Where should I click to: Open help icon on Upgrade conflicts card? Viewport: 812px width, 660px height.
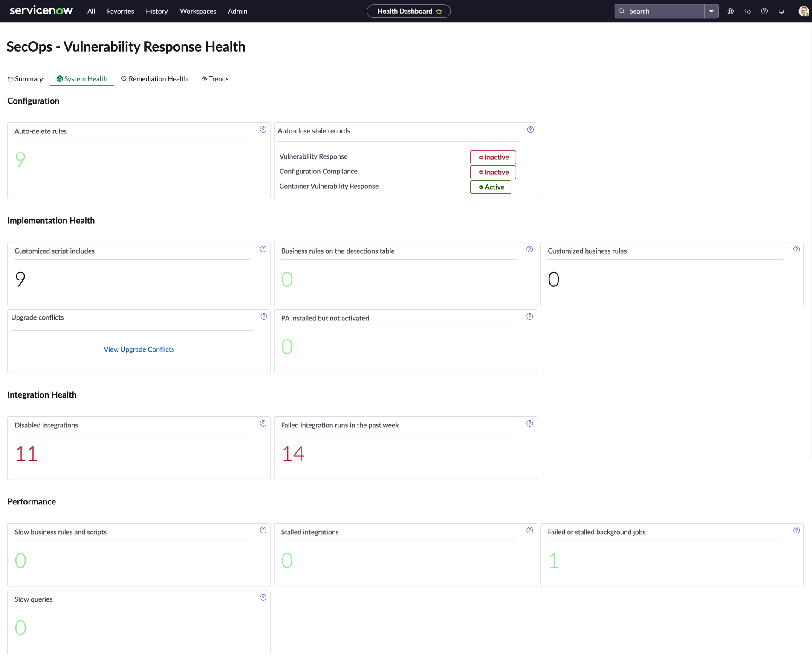(264, 317)
